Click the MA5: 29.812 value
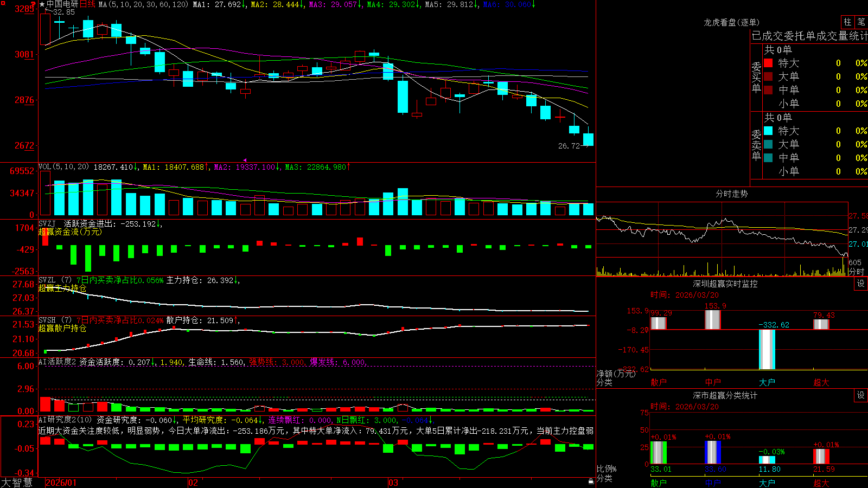The height and width of the screenshot is (488, 868). (451, 4)
